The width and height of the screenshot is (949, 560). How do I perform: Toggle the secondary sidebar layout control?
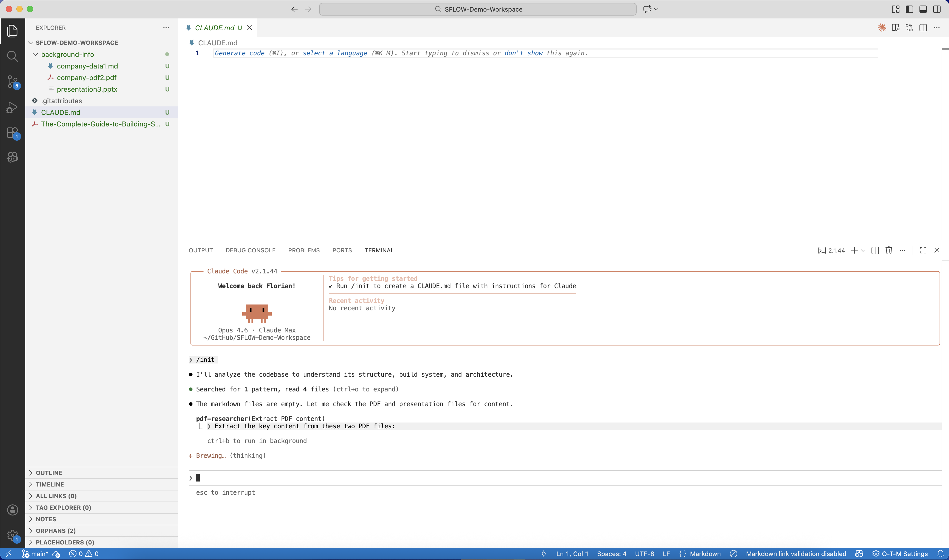point(937,9)
